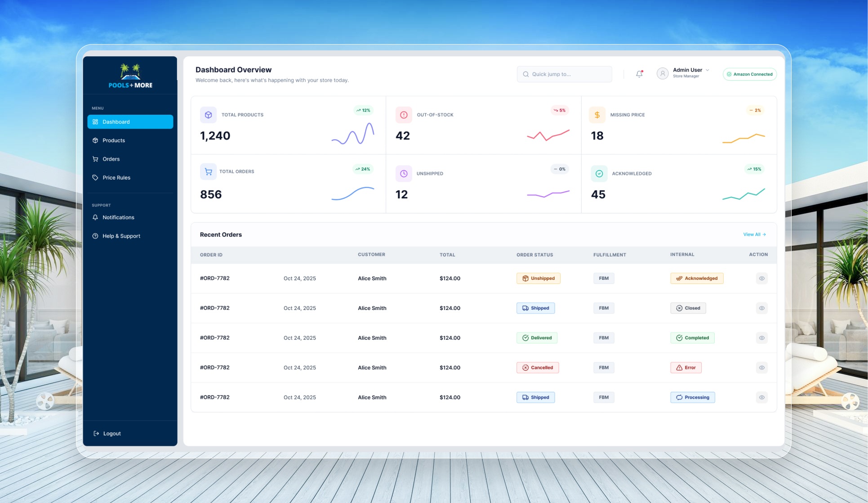Click the Amazon Connected status badge

point(749,74)
